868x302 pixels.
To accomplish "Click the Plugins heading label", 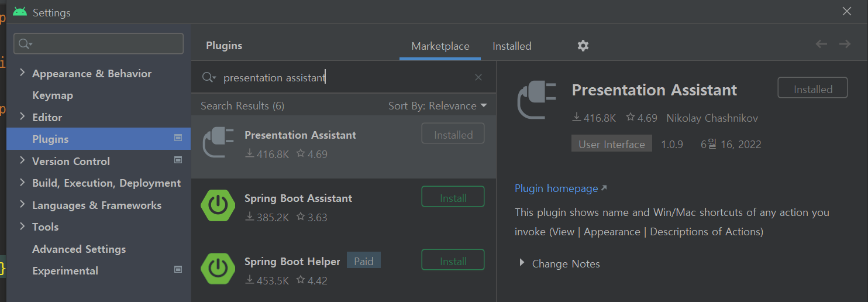I will (224, 45).
